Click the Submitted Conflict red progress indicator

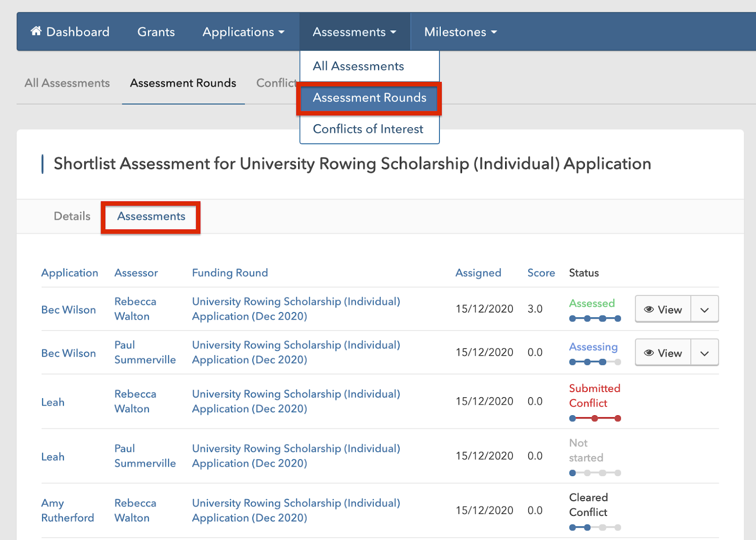[595, 418]
